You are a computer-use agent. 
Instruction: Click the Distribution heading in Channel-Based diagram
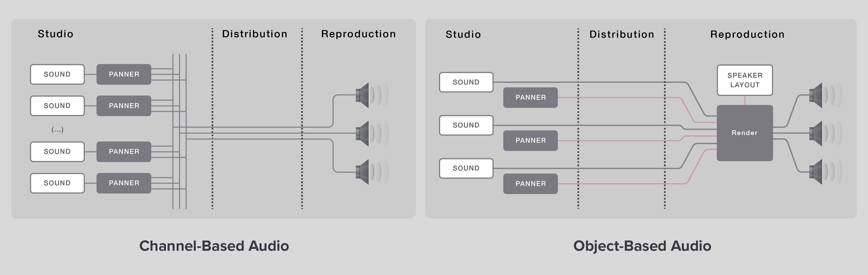point(255,34)
